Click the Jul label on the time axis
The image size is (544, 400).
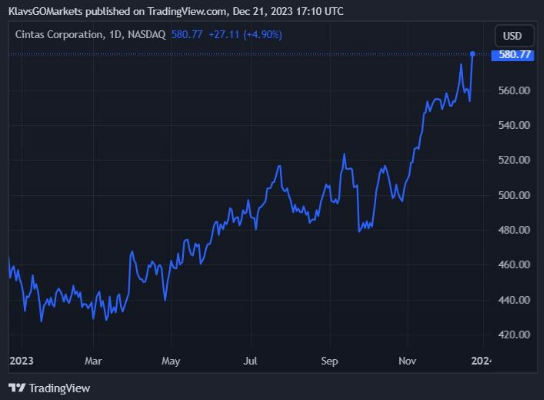pyautogui.click(x=250, y=361)
